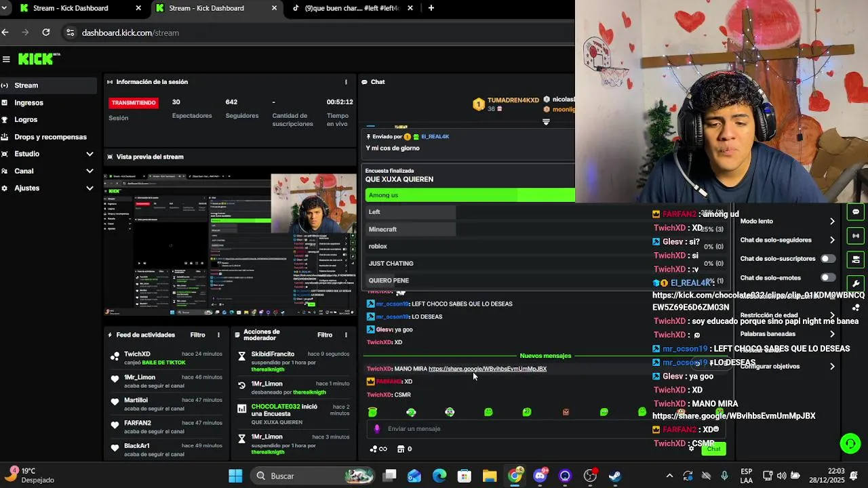Click taskbar Buscar search box

pos(312,476)
